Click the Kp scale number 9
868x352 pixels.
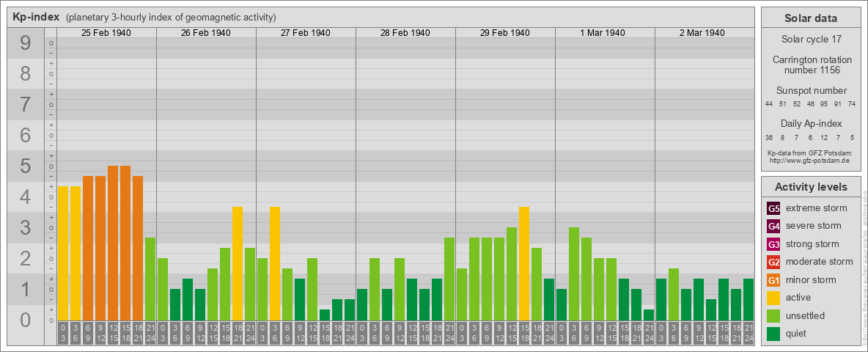(x=25, y=43)
